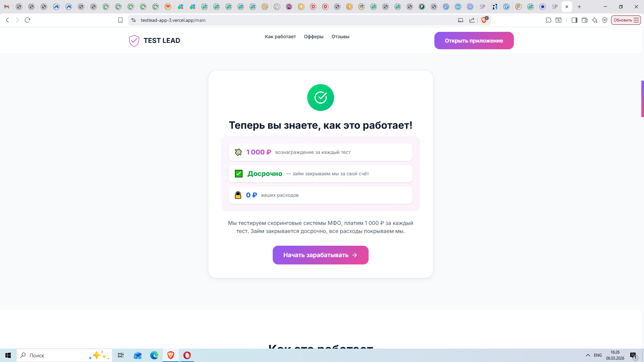
Task: Click the Leo AI sparkle icon
Action: coord(595,20)
